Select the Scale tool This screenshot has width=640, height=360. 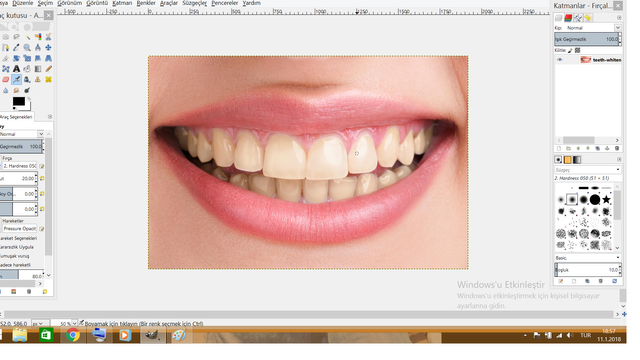pos(27,58)
